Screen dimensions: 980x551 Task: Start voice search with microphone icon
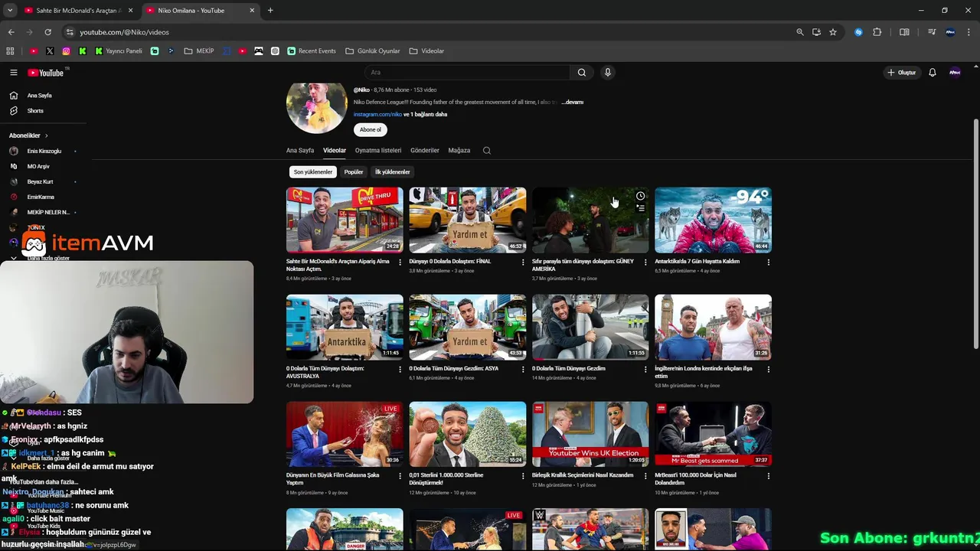coord(608,73)
